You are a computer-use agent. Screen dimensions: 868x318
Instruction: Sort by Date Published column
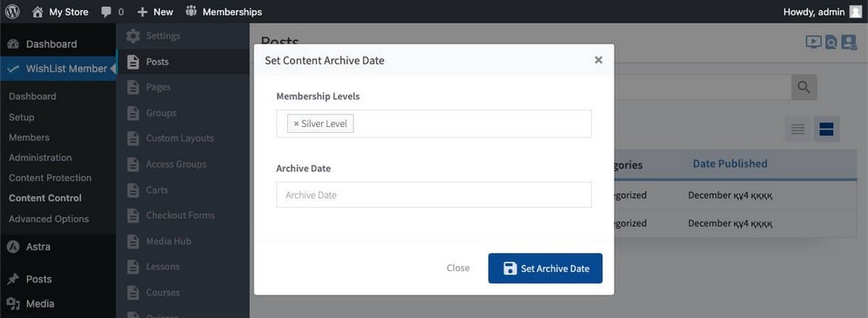pos(730,163)
